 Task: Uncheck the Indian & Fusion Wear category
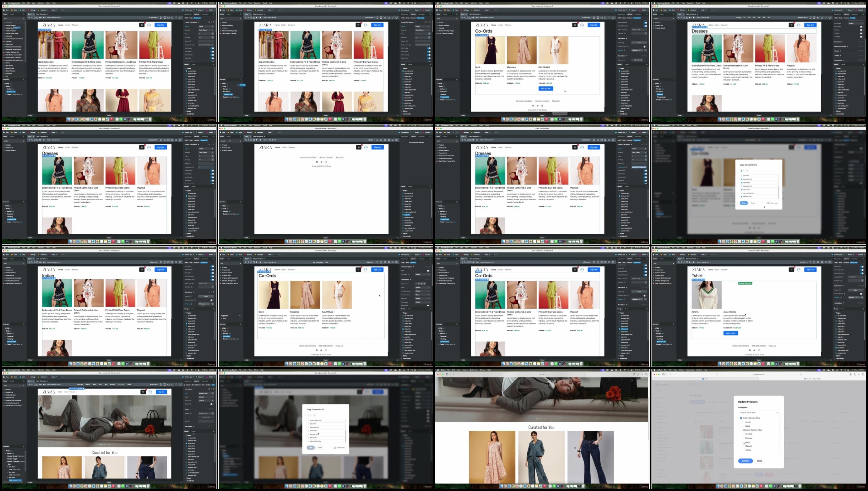point(741,418)
